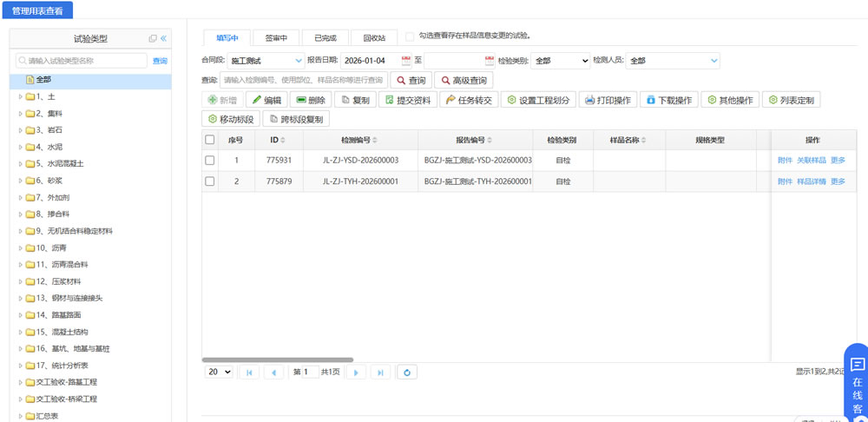Click the panel window icon beside 试验类型
The image size is (868, 422).
pos(153,38)
